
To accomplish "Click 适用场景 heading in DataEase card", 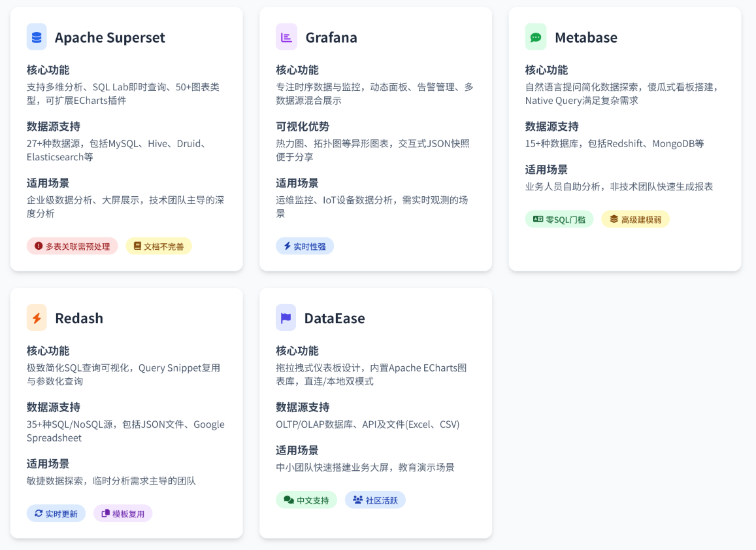I will point(297,450).
